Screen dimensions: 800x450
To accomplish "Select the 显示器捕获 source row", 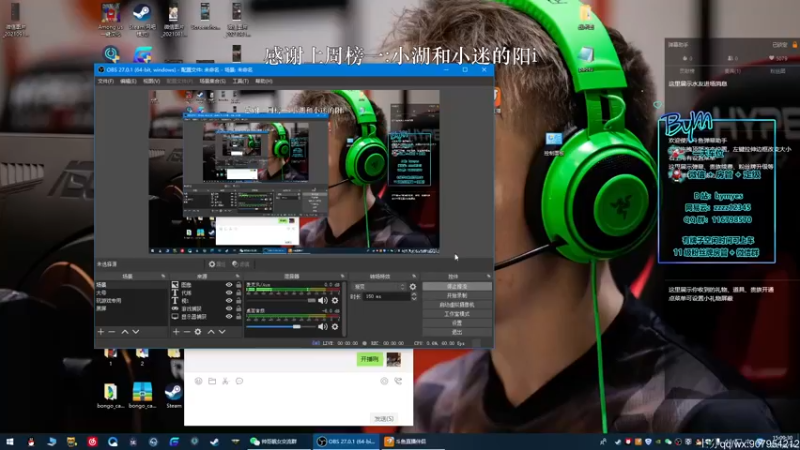I will (207, 317).
